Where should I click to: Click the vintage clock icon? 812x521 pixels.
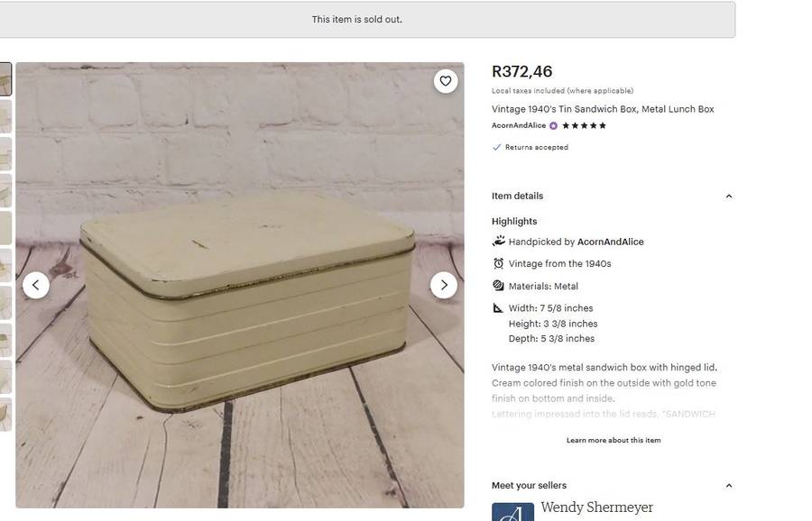pos(499,263)
